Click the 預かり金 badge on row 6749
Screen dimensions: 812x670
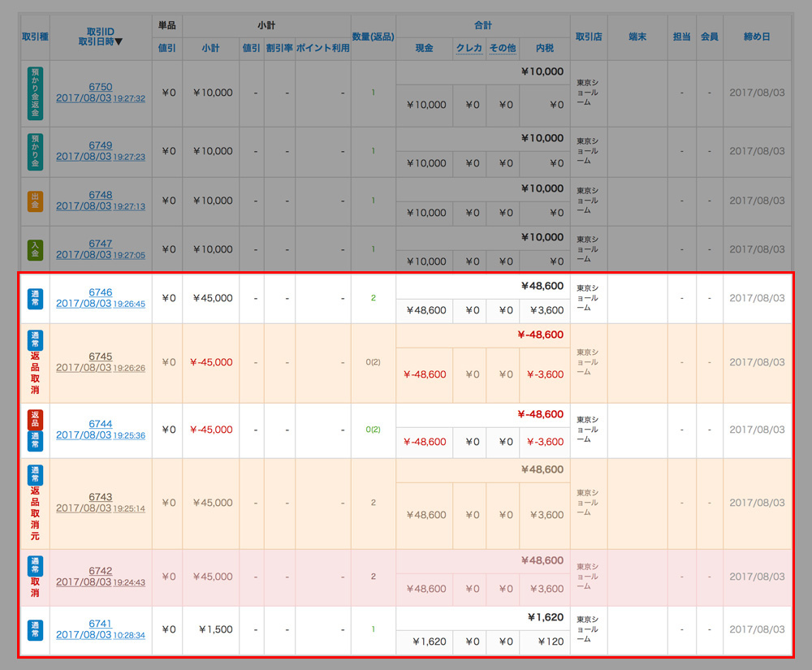coord(35,152)
